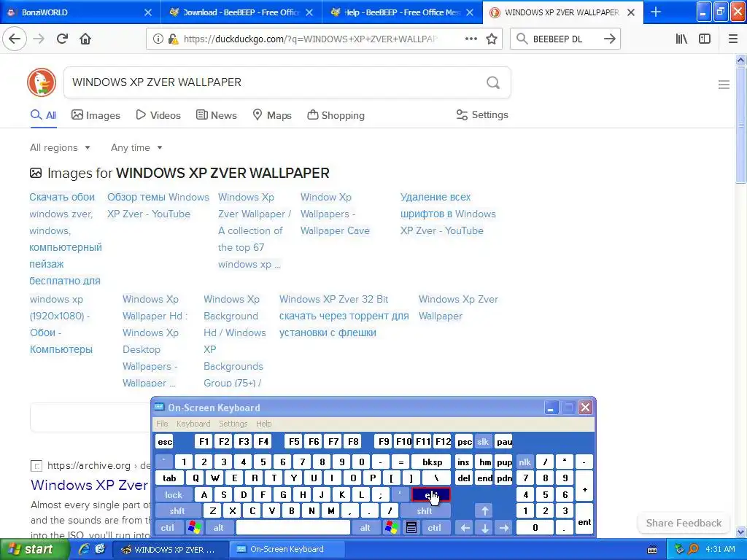Click the bksp key on keyboard
The image size is (747, 560).
pyautogui.click(x=432, y=462)
